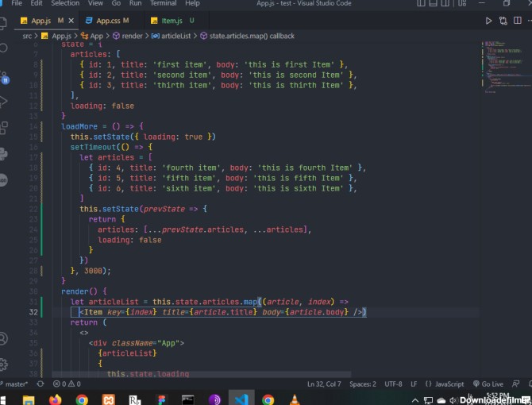Open the Terminal menu
This screenshot has height=405, width=532.
(164, 3)
